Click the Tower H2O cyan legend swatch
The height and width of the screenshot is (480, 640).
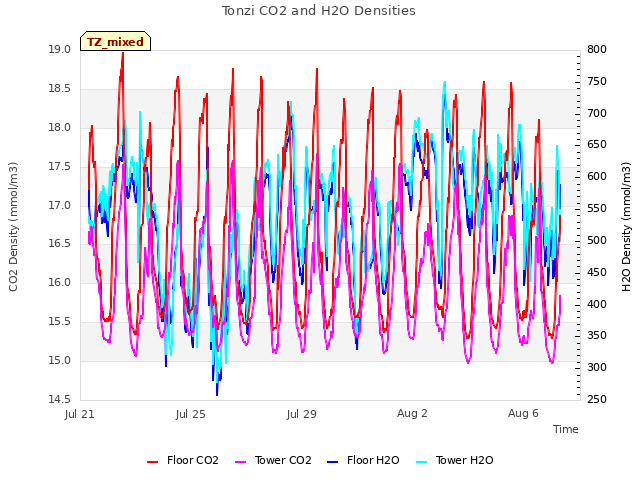point(422,462)
